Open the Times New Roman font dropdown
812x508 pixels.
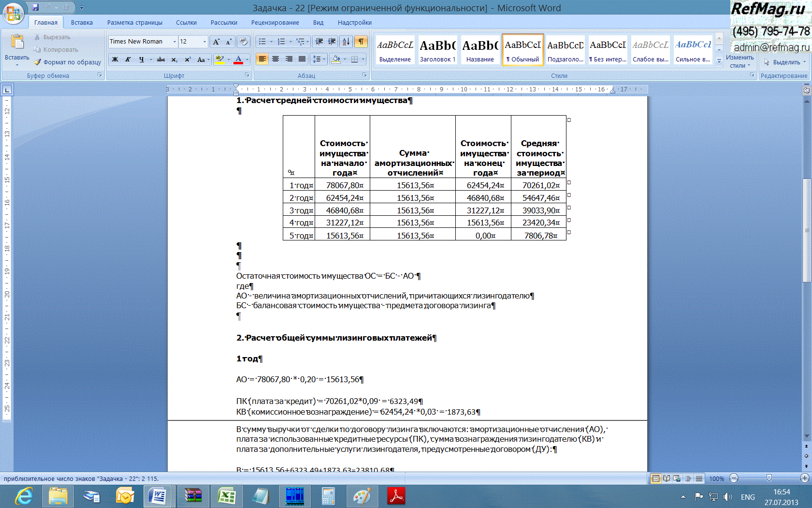click(x=174, y=42)
